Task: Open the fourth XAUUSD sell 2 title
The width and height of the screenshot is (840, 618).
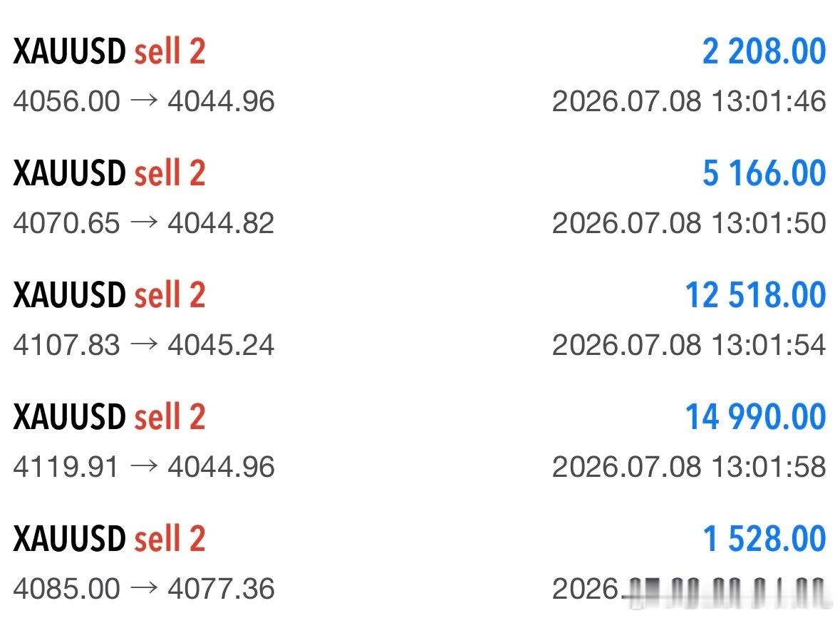Action: coord(109,417)
